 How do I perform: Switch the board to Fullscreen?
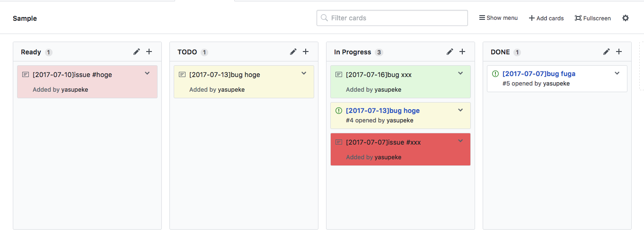pos(592,18)
